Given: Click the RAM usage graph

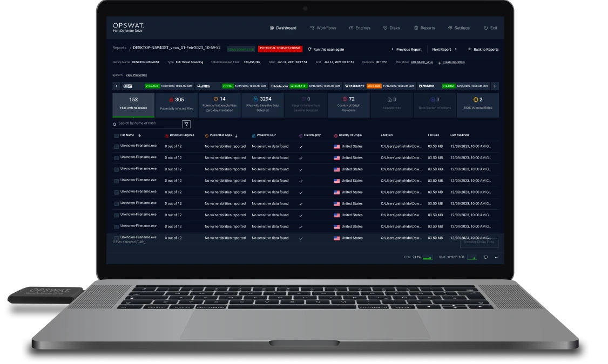Looking at the screenshot, I should (x=472, y=257).
